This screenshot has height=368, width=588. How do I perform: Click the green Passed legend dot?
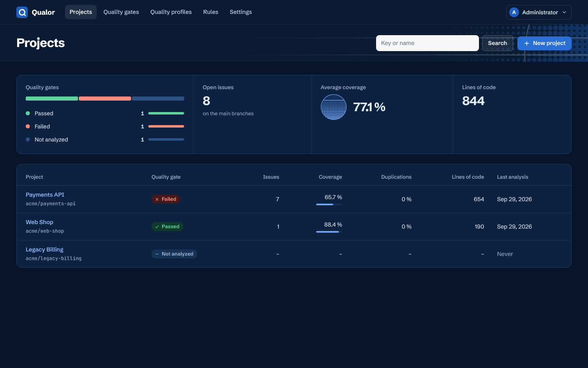28,113
